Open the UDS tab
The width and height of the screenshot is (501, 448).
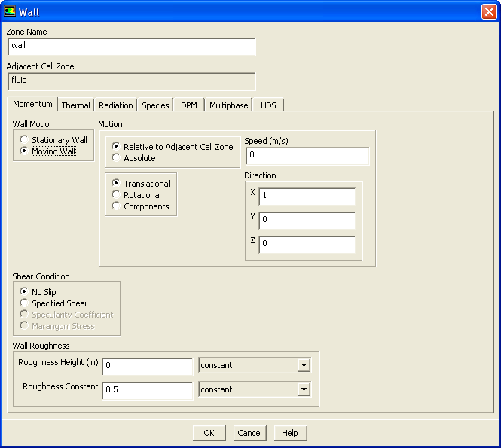point(268,105)
